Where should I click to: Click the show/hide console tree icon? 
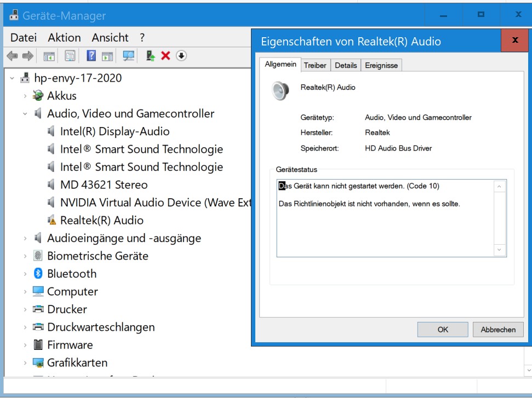(49, 56)
